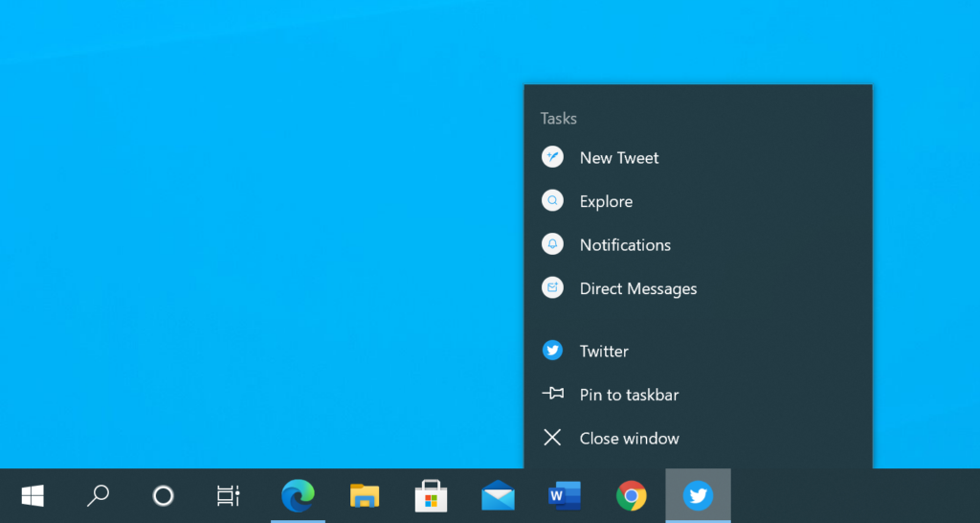Open the Windows Start menu
980x523 pixels.
(x=33, y=496)
